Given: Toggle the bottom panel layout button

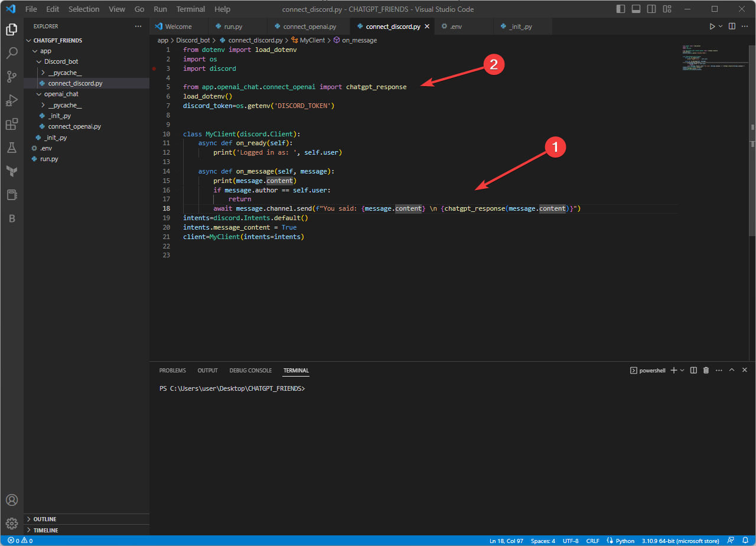Looking at the screenshot, I should (636, 9).
